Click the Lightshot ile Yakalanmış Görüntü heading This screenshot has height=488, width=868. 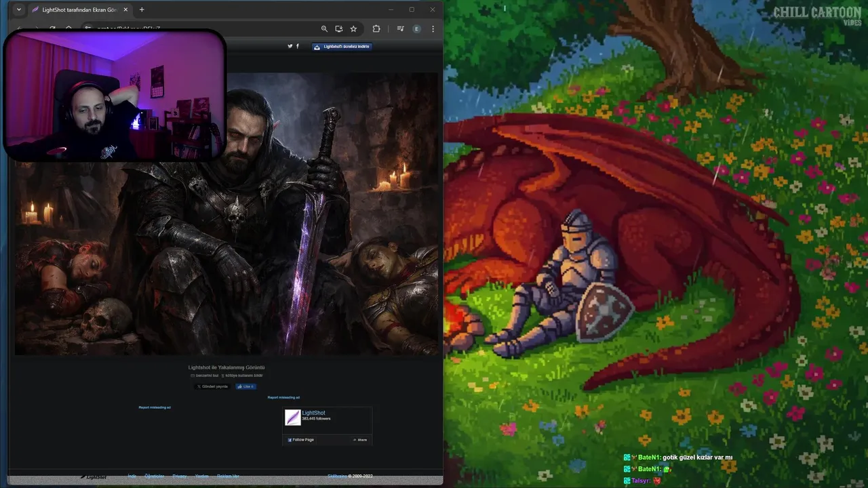pos(226,367)
